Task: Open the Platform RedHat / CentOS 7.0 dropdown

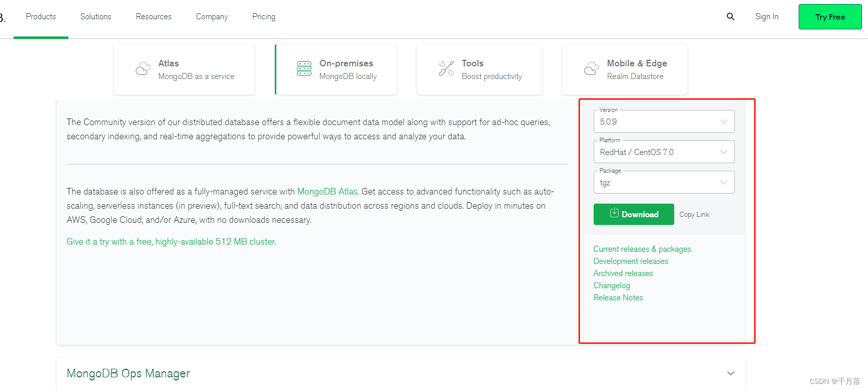Action: coord(664,152)
